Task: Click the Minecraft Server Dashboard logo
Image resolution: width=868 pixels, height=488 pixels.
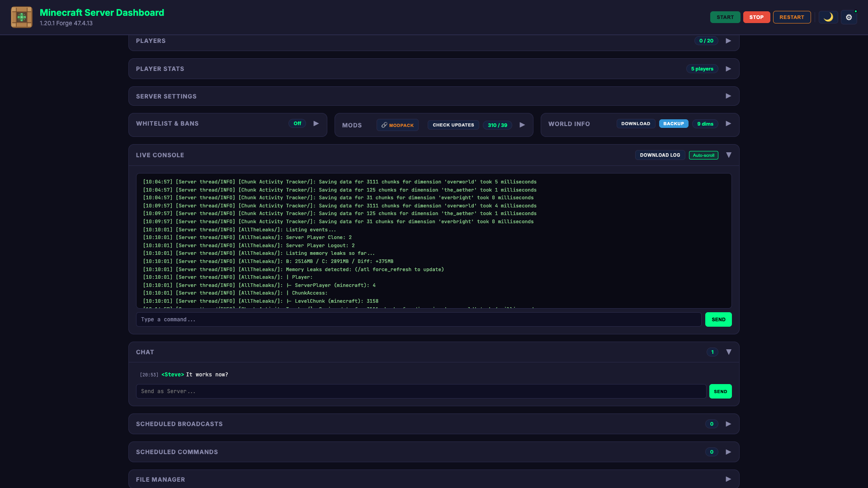Action: point(21,17)
